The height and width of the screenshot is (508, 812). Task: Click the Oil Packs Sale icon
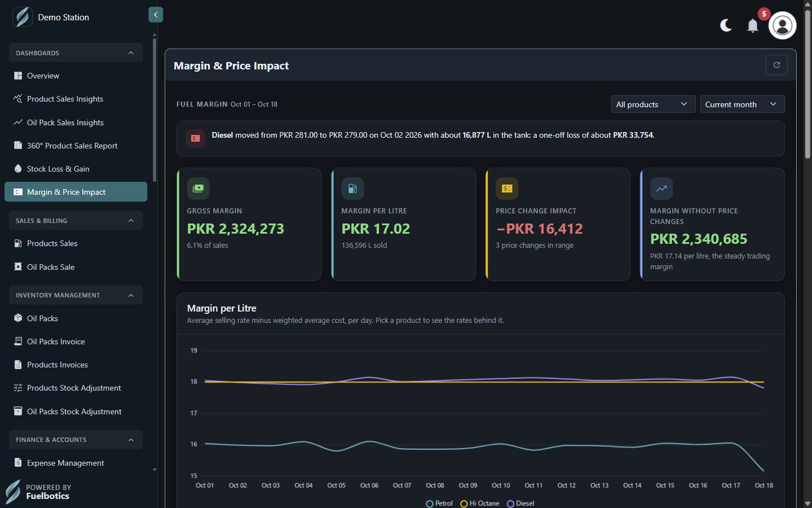point(18,267)
